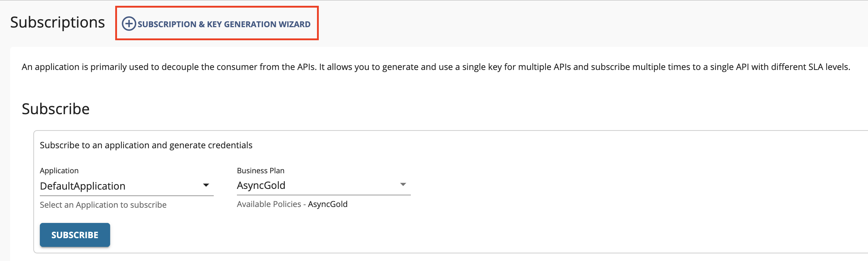Click the "Application" field label

tap(59, 171)
